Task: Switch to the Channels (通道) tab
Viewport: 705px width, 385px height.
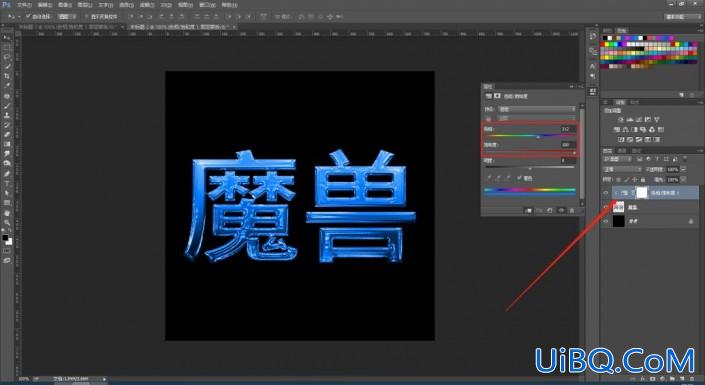Action: (x=622, y=150)
